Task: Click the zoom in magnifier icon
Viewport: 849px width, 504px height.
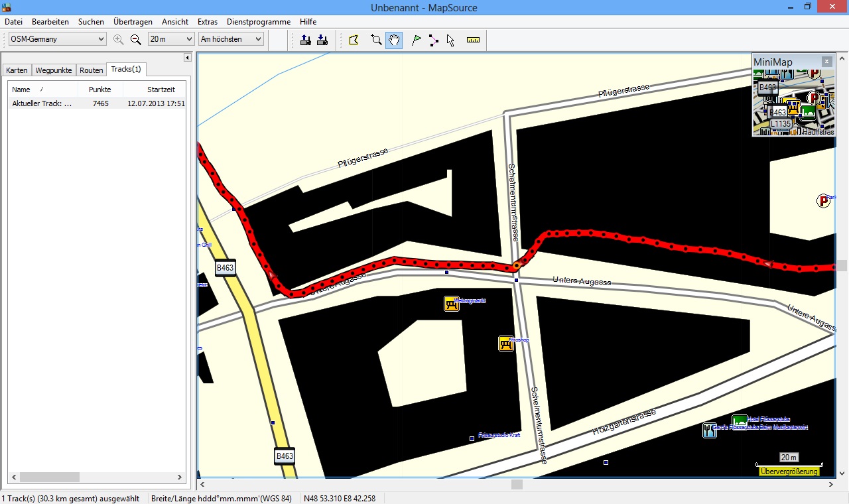Action: click(119, 39)
